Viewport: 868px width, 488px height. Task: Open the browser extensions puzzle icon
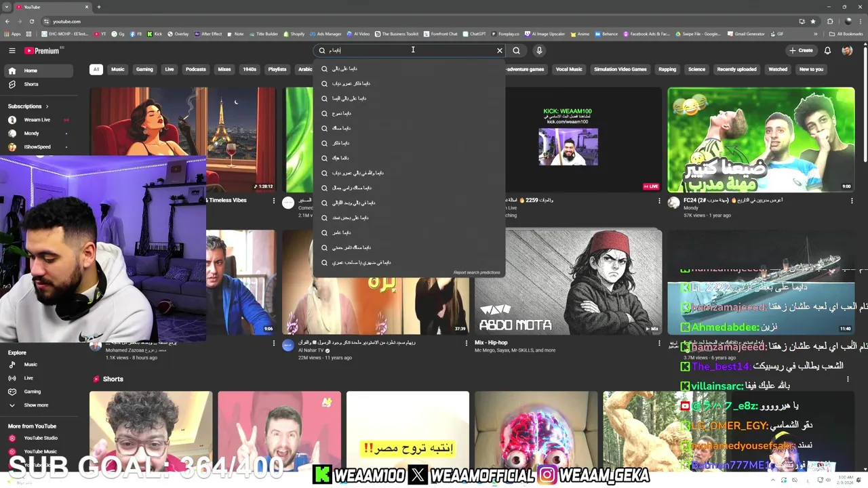coord(830,22)
